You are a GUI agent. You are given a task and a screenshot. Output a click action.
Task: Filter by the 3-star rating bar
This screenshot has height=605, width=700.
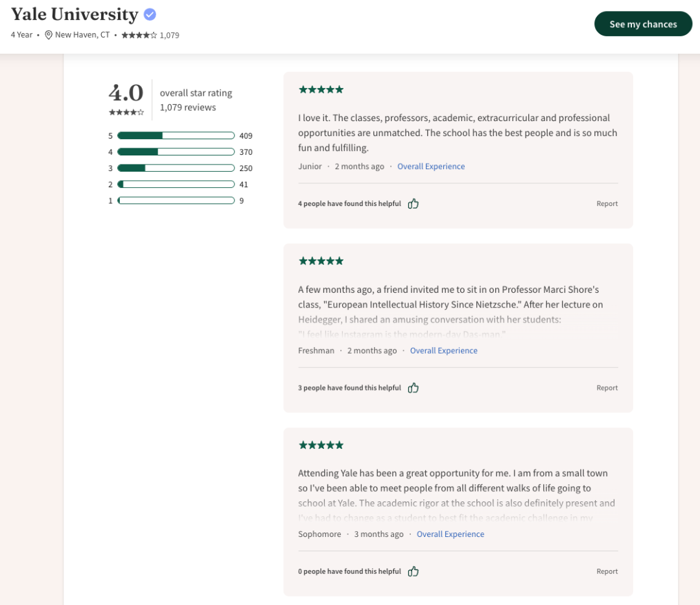[176, 168]
